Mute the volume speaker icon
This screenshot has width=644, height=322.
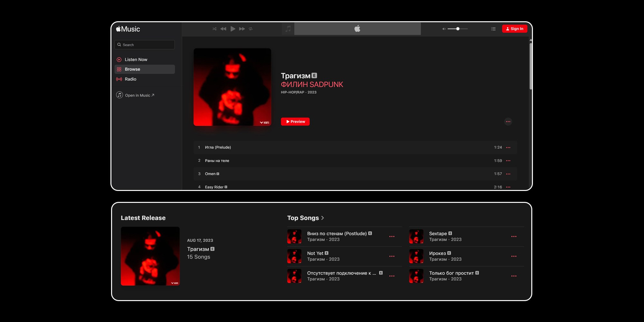coord(444,29)
